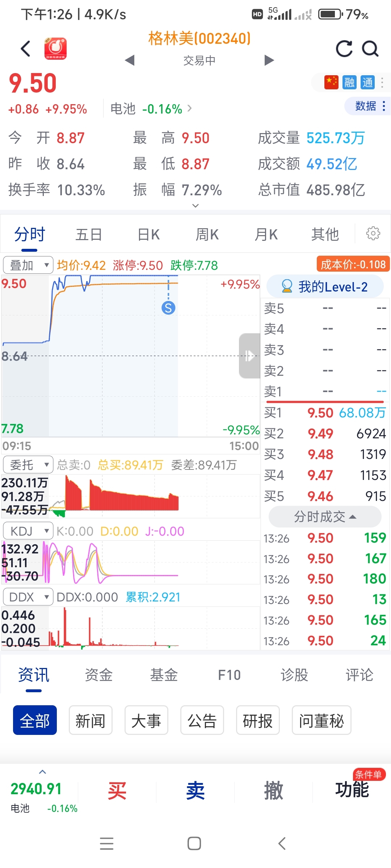Open the KDJ indicator dropdown
This screenshot has height=868, width=391.
point(28,531)
